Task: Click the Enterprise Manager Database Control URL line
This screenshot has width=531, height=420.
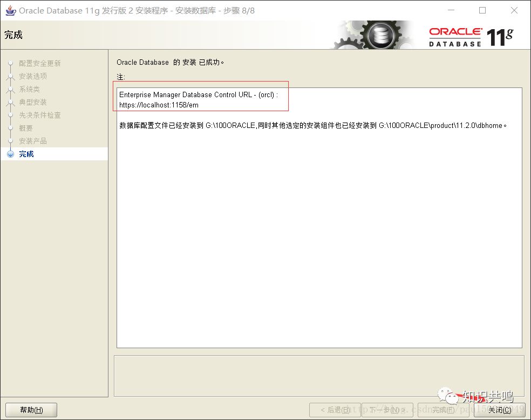Action: click(199, 95)
